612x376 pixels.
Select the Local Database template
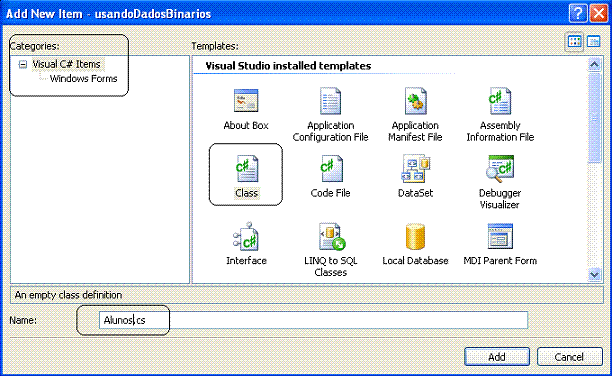click(x=415, y=236)
